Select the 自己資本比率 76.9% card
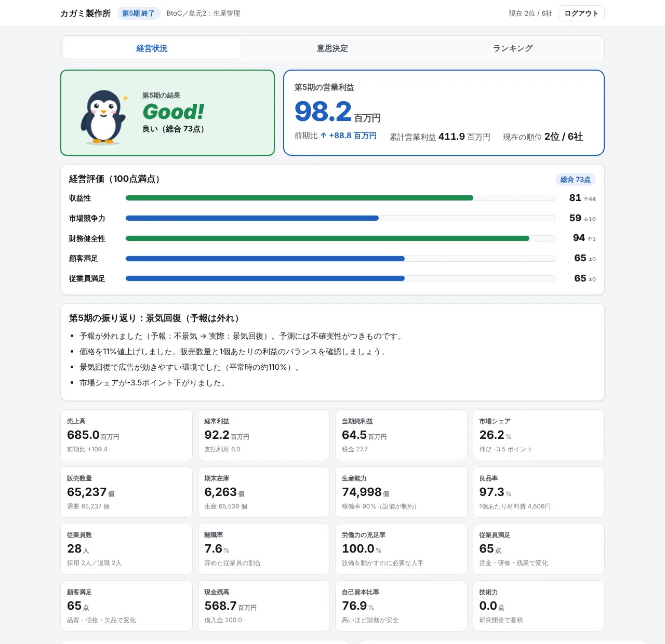The image size is (665, 644). pyautogui.click(x=402, y=606)
